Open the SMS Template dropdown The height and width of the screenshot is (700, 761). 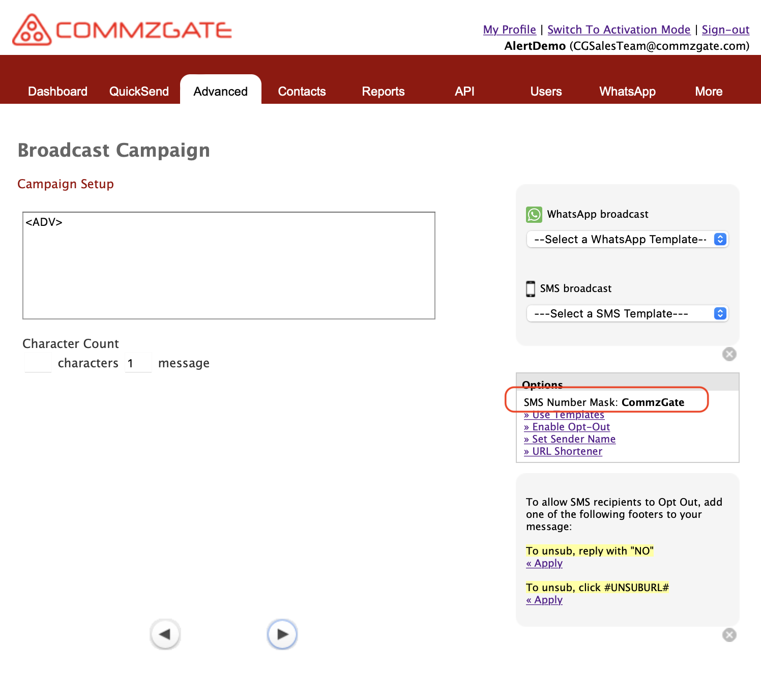(x=627, y=313)
